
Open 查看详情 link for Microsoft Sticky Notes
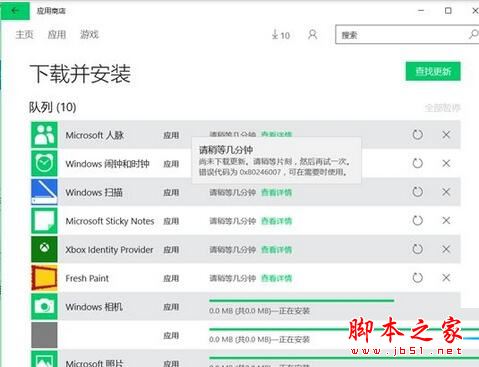click(276, 221)
